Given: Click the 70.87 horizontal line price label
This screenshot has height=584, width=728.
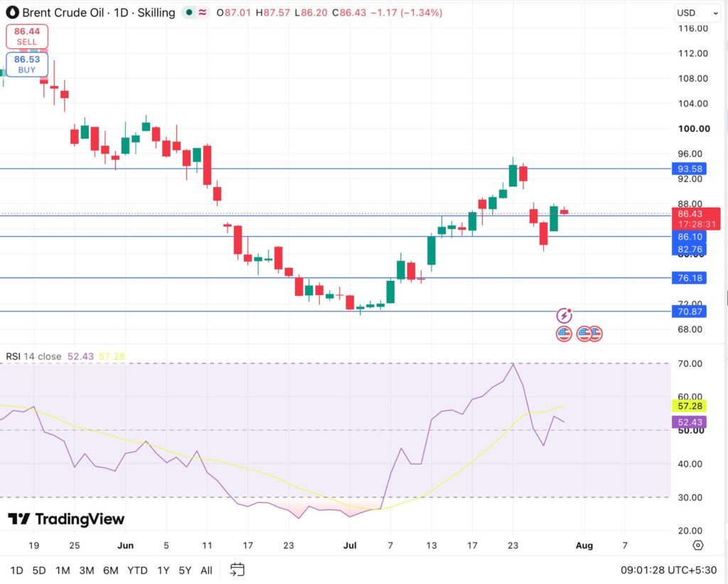Looking at the screenshot, I should tap(690, 312).
